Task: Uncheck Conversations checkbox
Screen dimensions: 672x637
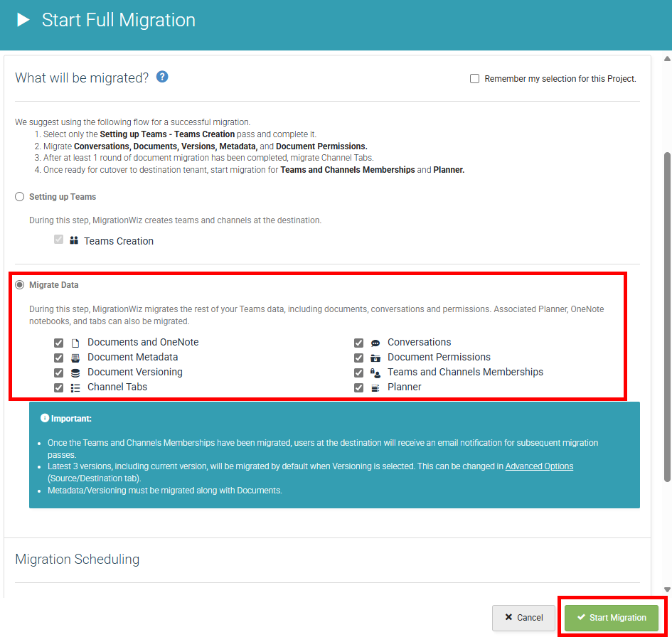Action: [x=358, y=343]
